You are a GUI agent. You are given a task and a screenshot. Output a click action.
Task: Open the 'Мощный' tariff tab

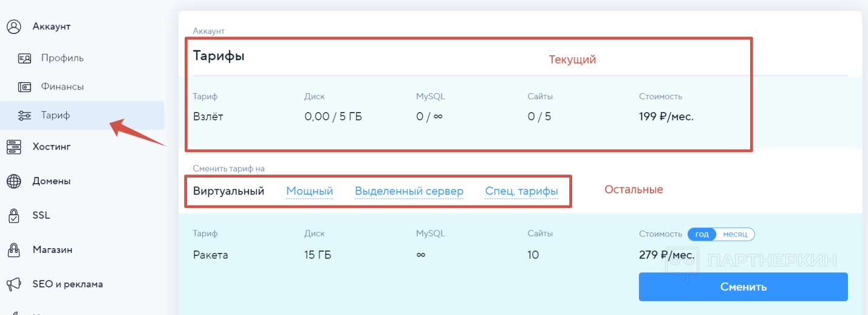[x=310, y=192]
